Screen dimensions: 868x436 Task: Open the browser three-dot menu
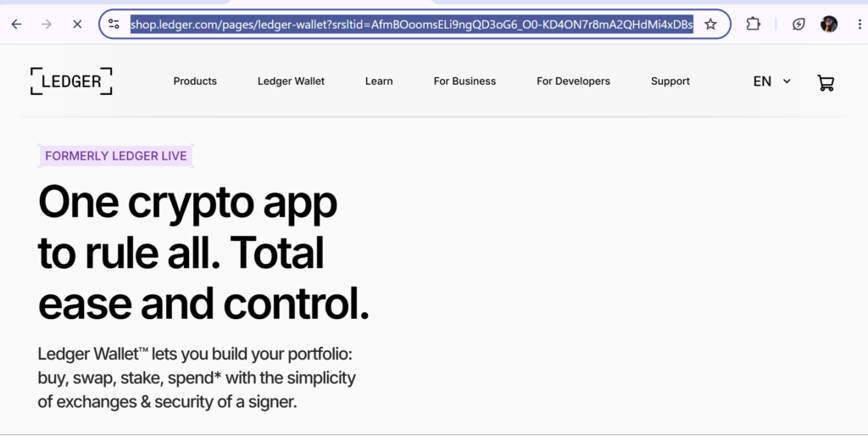860,25
